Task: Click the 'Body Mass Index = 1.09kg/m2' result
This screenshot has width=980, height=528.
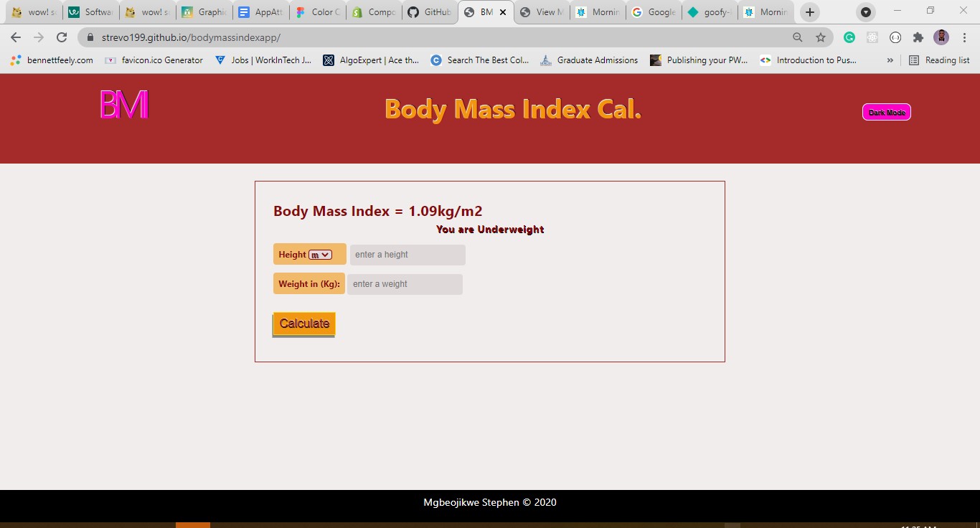Action: click(378, 211)
